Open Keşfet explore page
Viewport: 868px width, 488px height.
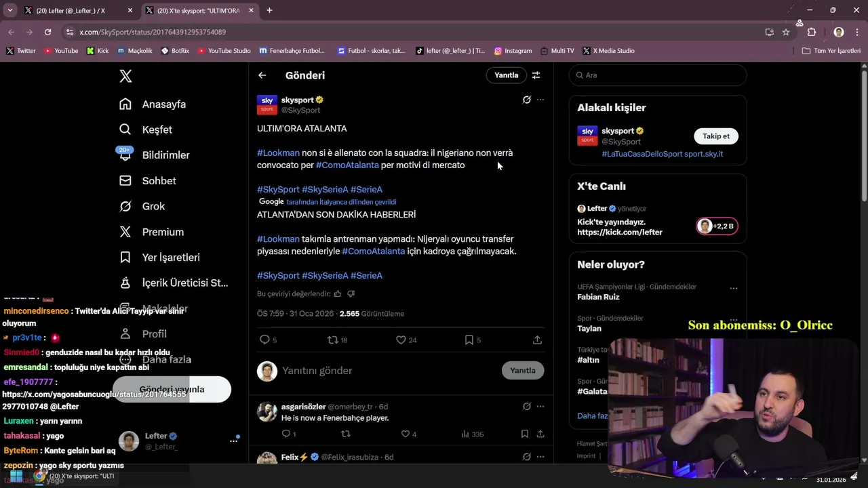[146, 129]
